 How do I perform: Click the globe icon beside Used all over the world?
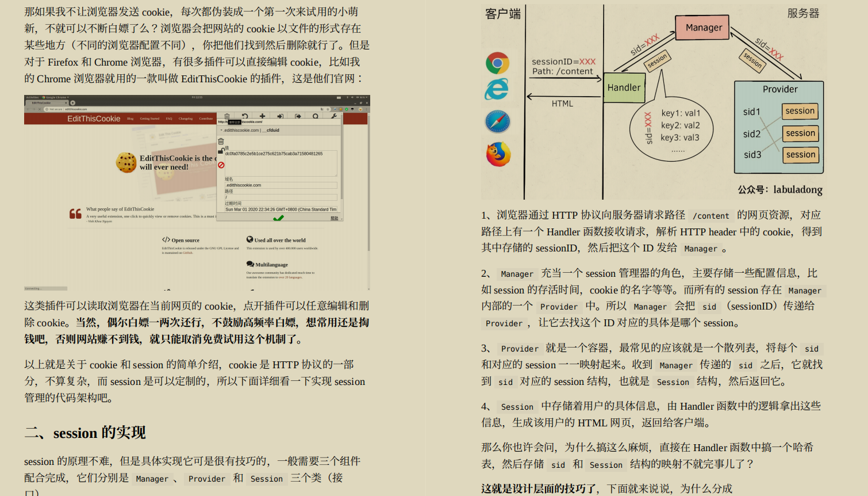tap(250, 239)
